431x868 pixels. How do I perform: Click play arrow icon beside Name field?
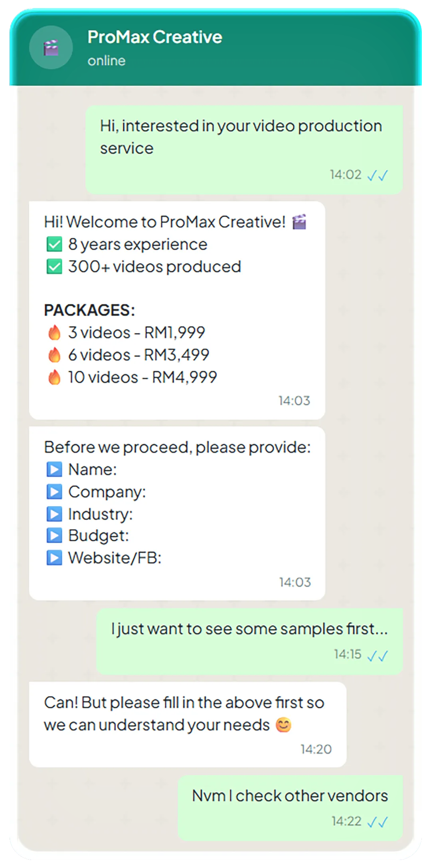coord(54,469)
